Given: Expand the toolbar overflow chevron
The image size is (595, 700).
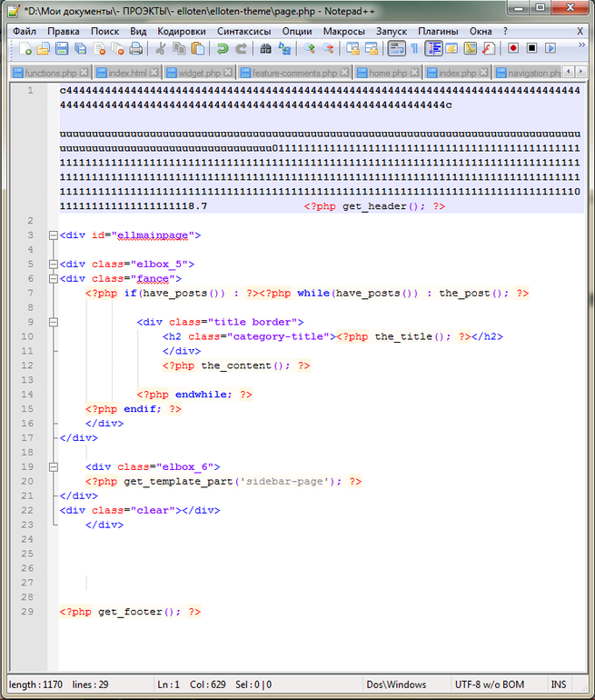Looking at the screenshot, I should point(581,45).
